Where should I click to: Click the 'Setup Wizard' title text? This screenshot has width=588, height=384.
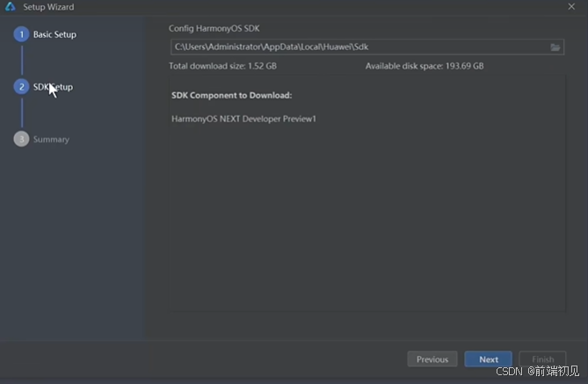(x=48, y=7)
